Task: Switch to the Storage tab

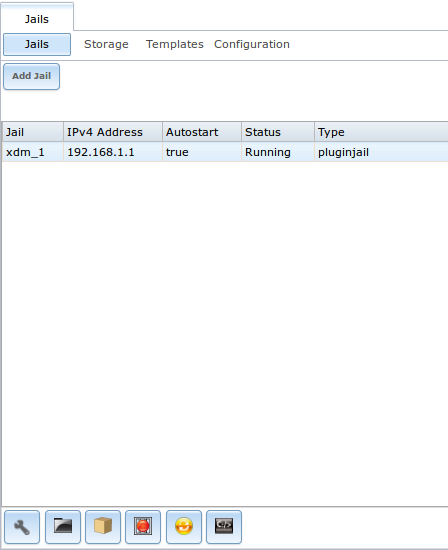Action: pos(106,44)
